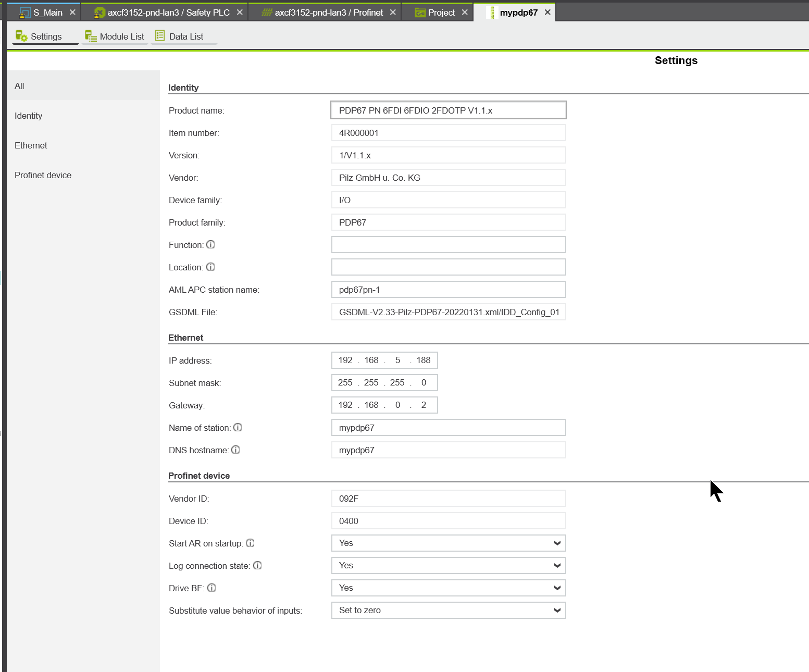Viewport: 809px width, 672px height.
Task: Show info for Name of station
Action: [x=238, y=427]
